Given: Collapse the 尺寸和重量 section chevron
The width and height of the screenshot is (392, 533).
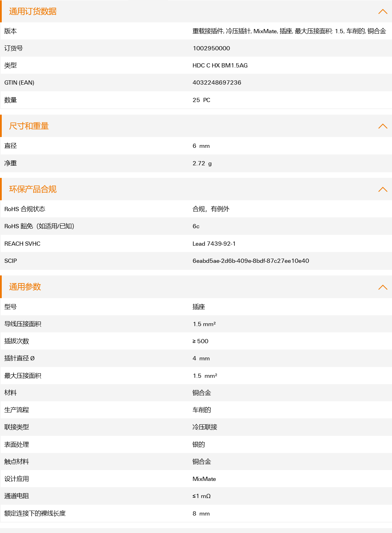Looking at the screenshot, I should [383, 126].
